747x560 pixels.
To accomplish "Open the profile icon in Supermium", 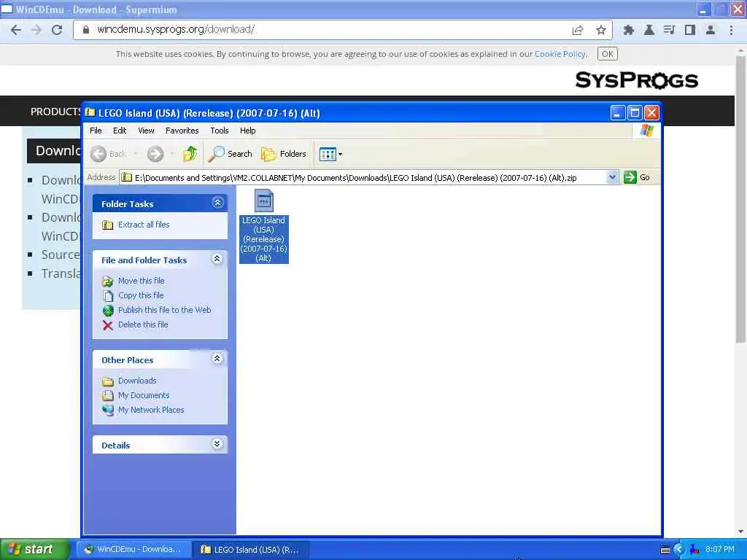I will (x=711, y=30).
